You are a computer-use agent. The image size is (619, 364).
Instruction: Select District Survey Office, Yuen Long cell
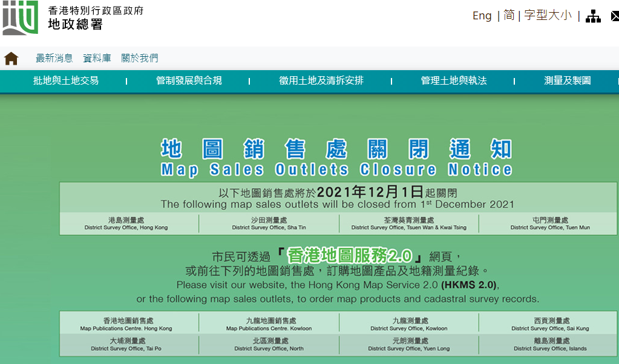click(x=409, y=344)
